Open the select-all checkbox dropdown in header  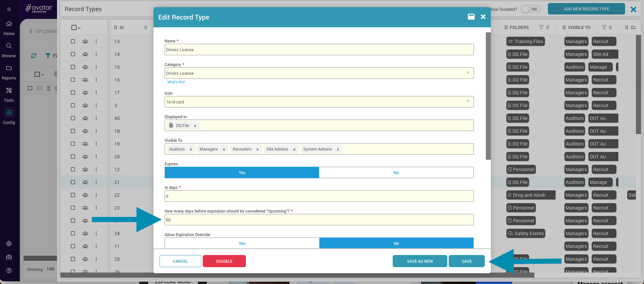pos(76,28)
